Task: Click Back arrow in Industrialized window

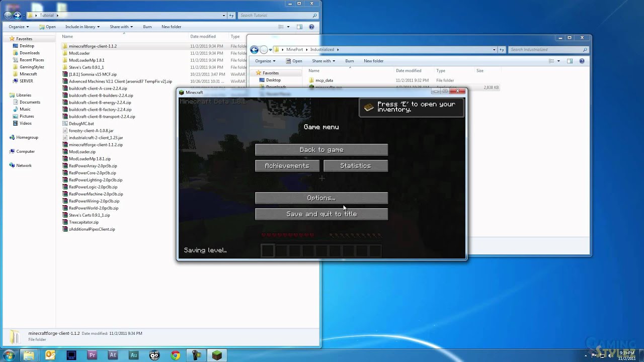Action: (x=255, y=50)
